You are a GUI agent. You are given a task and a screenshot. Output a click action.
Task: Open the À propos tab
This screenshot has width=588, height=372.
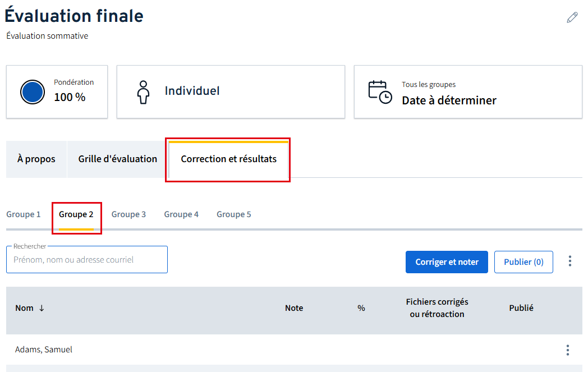36,159
